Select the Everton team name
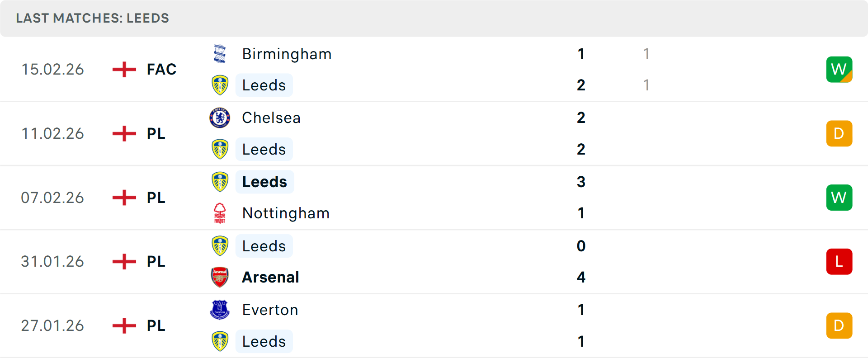The width and height of the screenshot is (868, 358). tap(270, 310)
